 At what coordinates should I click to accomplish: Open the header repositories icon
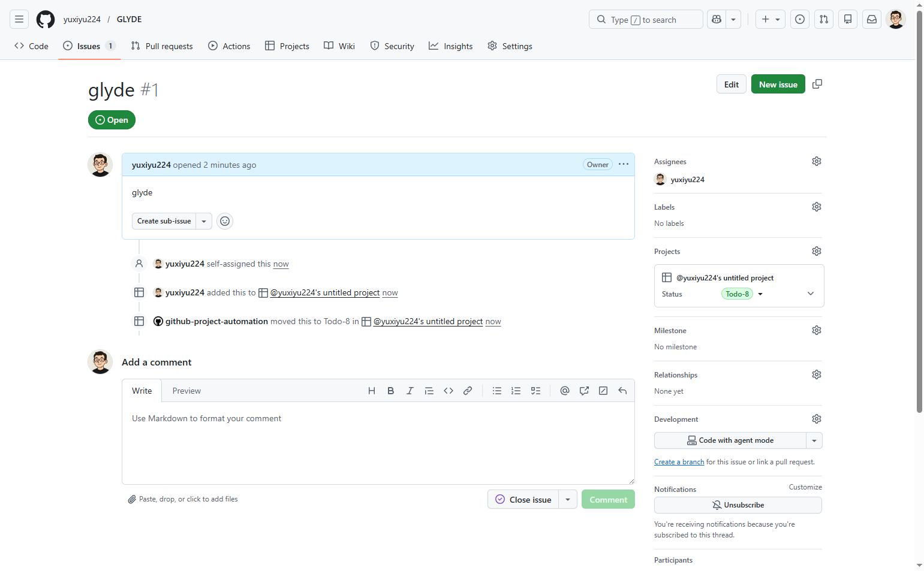click(x=848, y=19)
